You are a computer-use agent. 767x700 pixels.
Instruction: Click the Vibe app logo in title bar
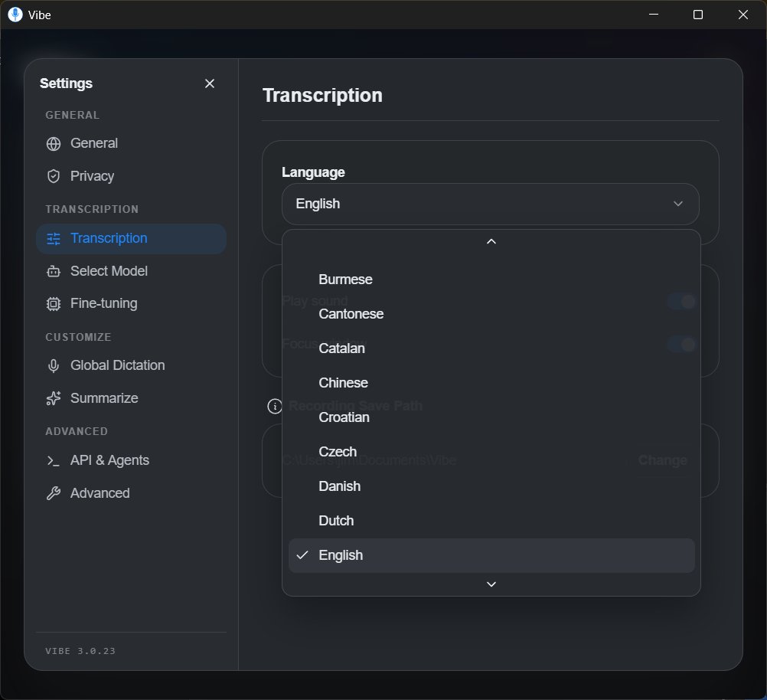pos(15,15)
